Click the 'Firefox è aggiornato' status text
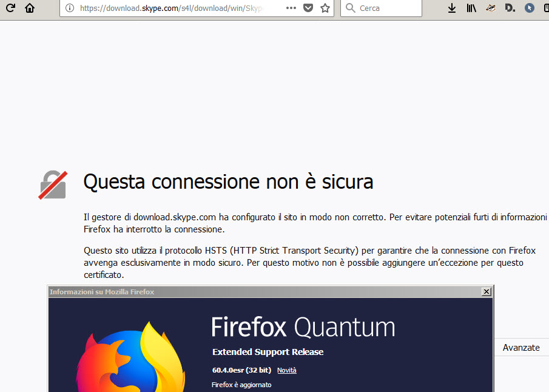The image size is (549, 392). (241, 385)
